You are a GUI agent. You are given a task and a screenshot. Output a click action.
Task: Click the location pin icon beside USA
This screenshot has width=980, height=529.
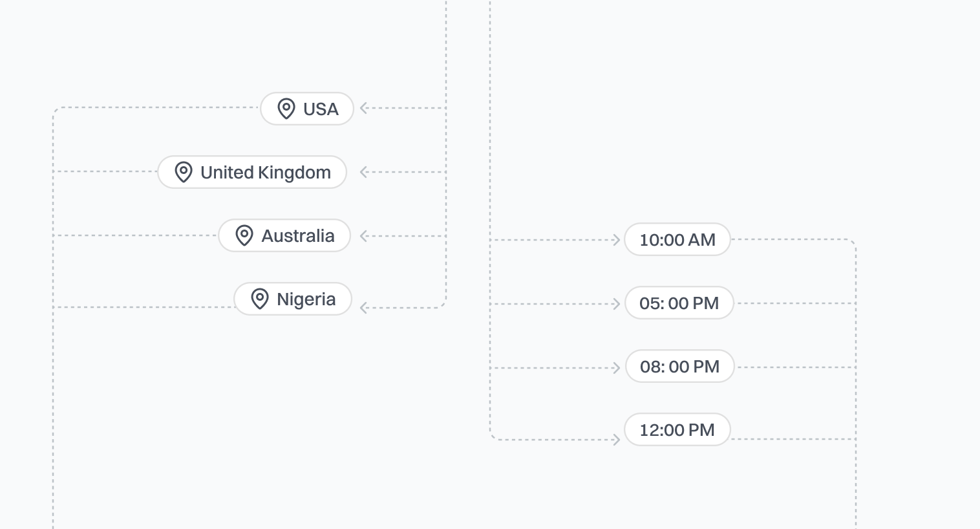tap(286, 109)
